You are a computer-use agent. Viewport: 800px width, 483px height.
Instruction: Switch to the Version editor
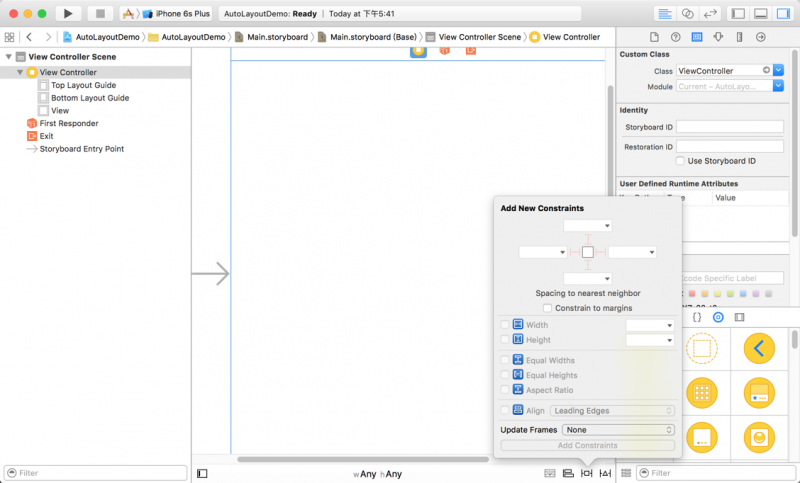(x=711, y=13)
